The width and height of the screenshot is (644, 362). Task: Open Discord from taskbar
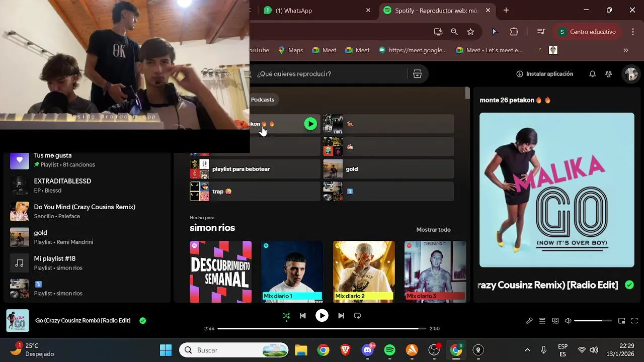[x=368, y=350]
